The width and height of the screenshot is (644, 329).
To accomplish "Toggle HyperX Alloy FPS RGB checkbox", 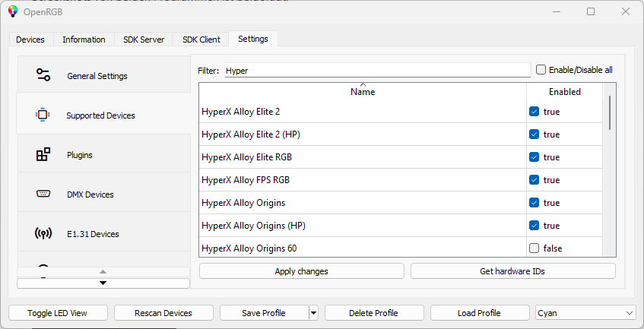I will [x=534, y=180].
